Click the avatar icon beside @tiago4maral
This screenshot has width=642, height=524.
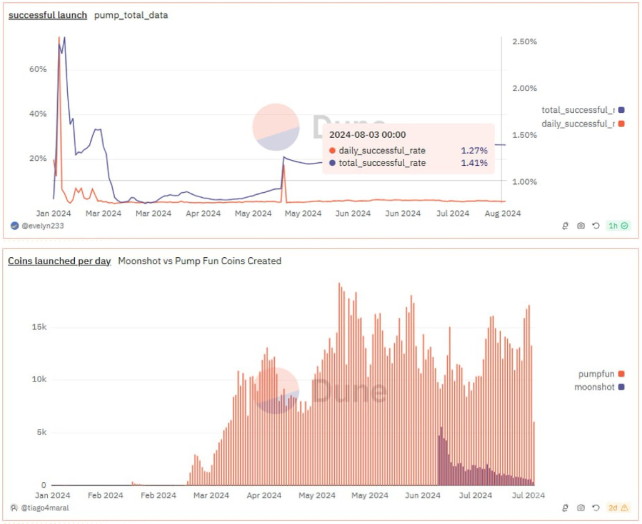point(14,508)
